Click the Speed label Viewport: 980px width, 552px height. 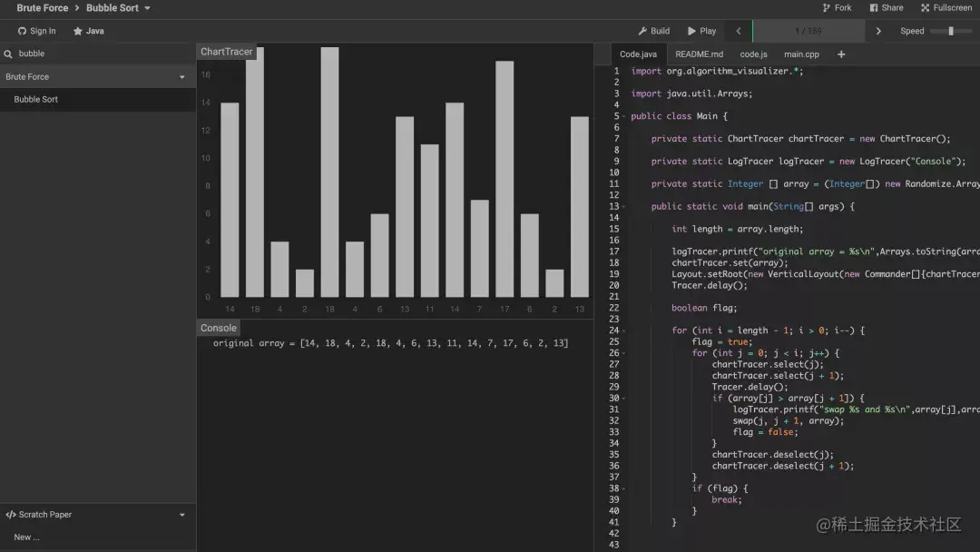tap(912, 31)
